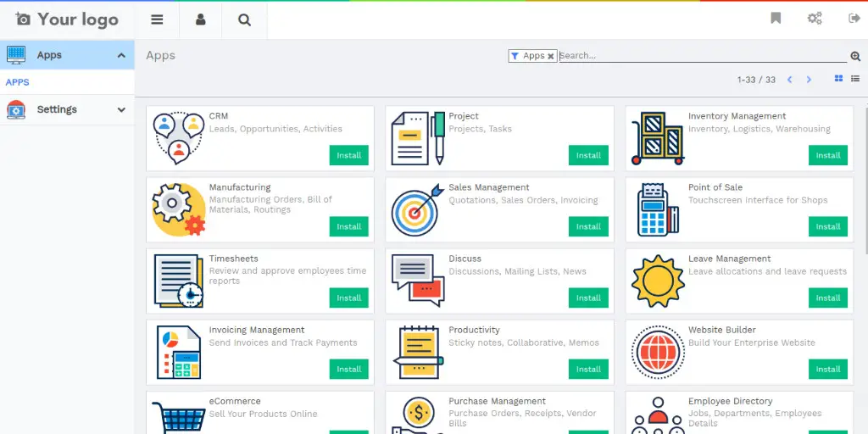
Task: Click the Sales Management target icon
Action: [418, 209]
